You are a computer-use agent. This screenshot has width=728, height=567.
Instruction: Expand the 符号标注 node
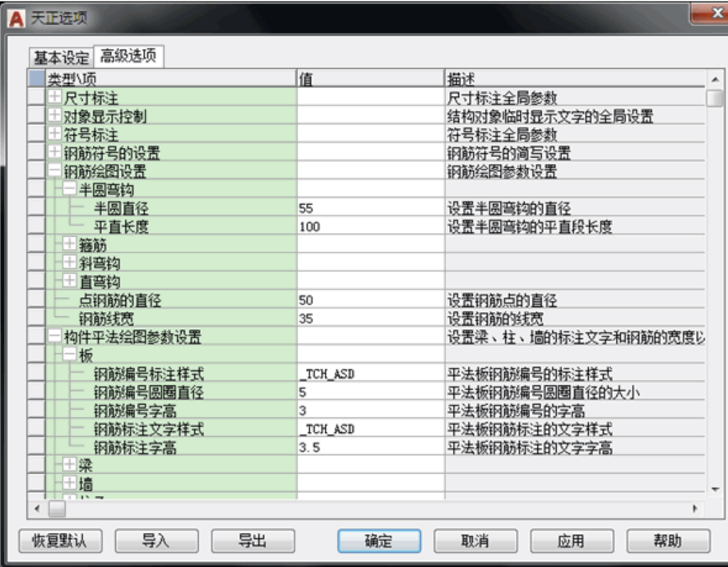coord(54,134)
